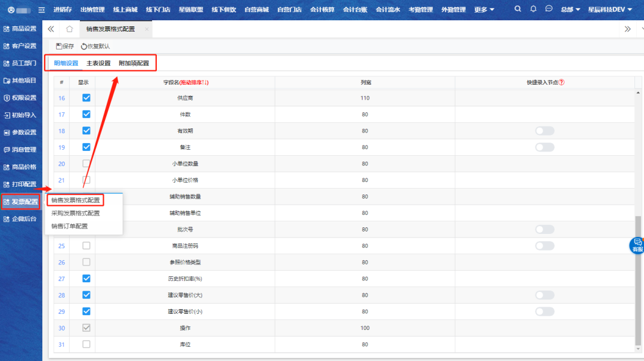Click 恢复默认 to restore defaults
Viewport: 644px width, 361px height.
pos(95,46)
